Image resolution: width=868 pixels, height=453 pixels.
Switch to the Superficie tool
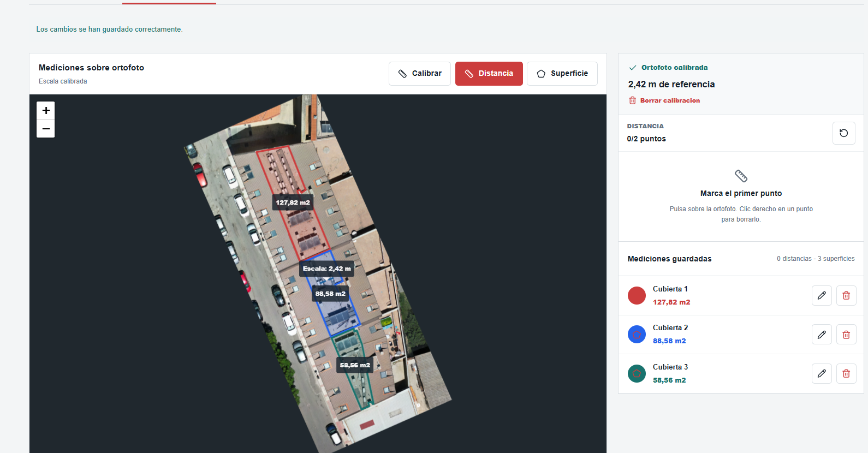click(x=562, y=74)
